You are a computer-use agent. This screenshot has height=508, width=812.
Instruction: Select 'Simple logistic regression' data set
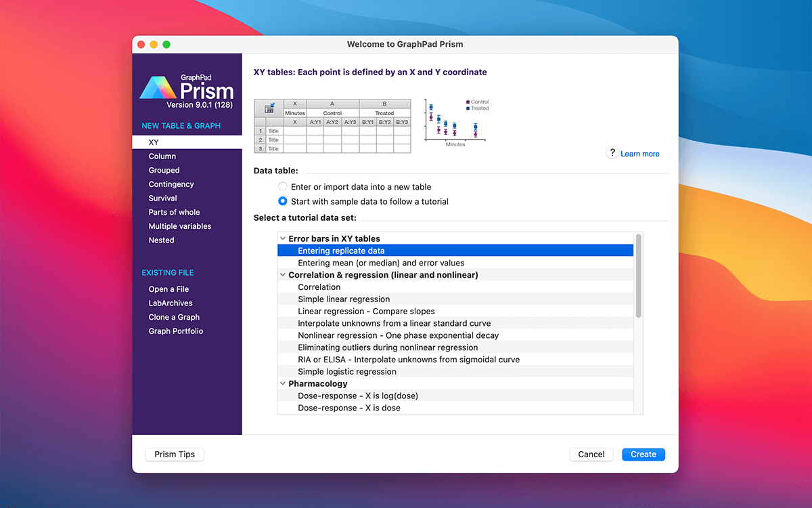click(x=455, y=372)
